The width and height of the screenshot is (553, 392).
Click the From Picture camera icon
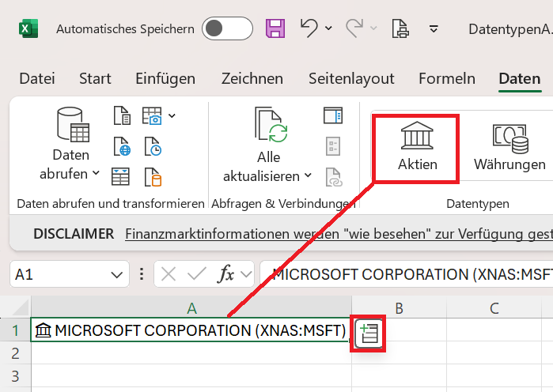point(152,116)
